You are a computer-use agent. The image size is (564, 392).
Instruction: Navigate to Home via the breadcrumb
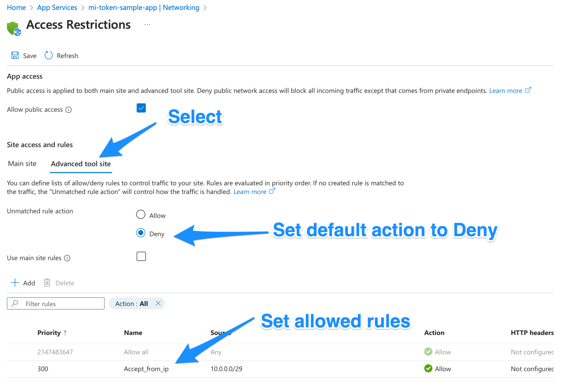[x=16, y=7]
